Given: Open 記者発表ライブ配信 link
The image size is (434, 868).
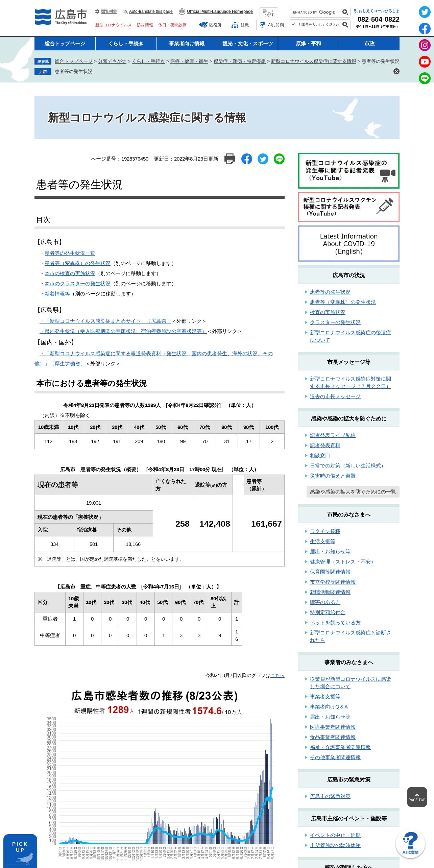Looking at the screenshot, I should [x=333, y=435].
